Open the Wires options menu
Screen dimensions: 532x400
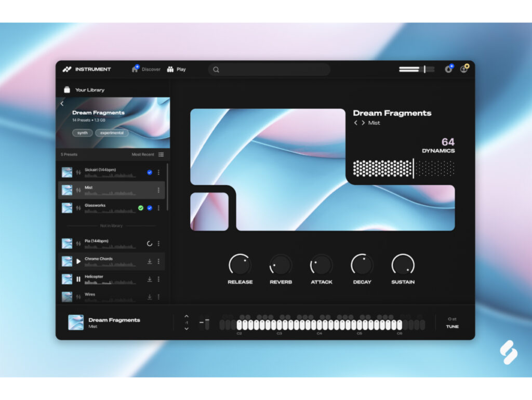[158, 297]
